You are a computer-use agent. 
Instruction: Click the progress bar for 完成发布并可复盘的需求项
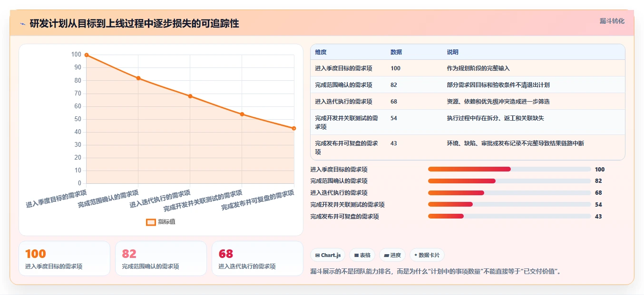click(x=509, y=217)
